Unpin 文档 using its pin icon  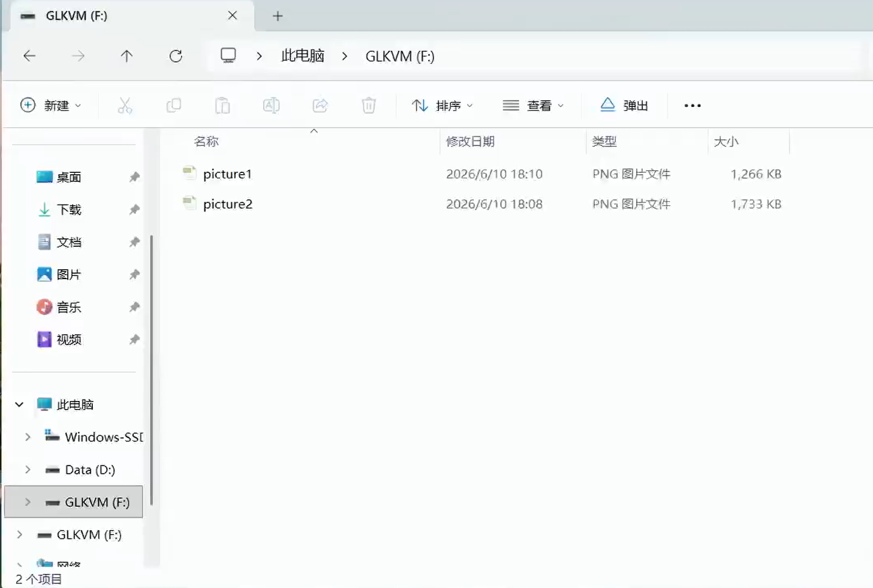[135, 242]
